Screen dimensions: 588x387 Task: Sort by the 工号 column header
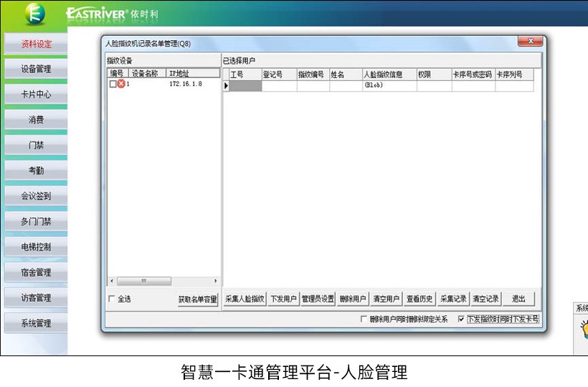point(245,74)
